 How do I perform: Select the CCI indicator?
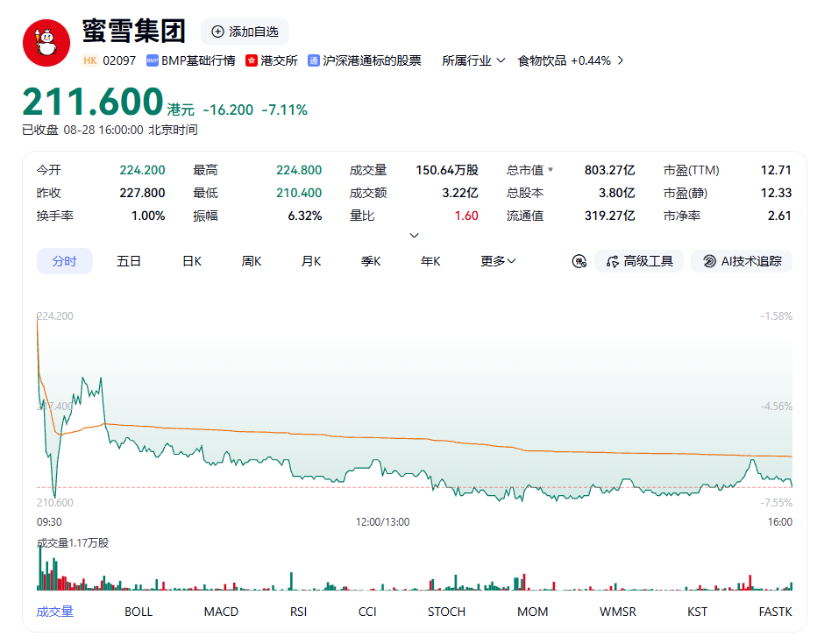(367, 612)
